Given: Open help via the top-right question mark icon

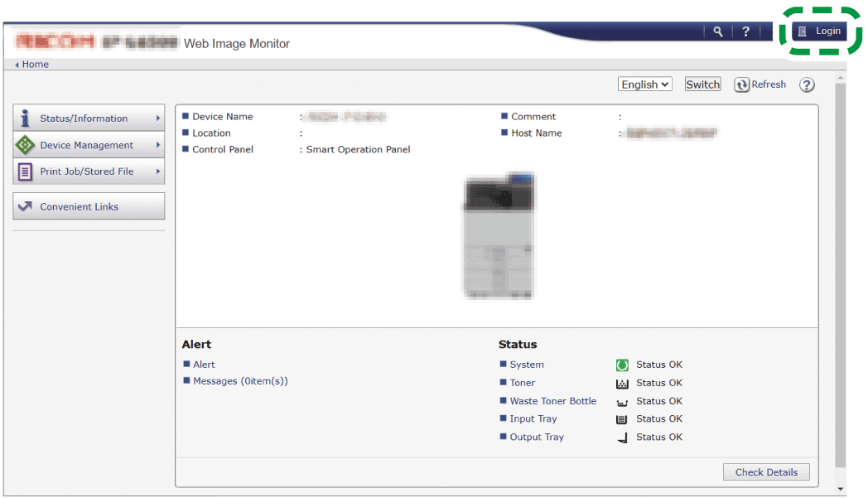Looking at the screenshot, I should [x=745, y=31].
